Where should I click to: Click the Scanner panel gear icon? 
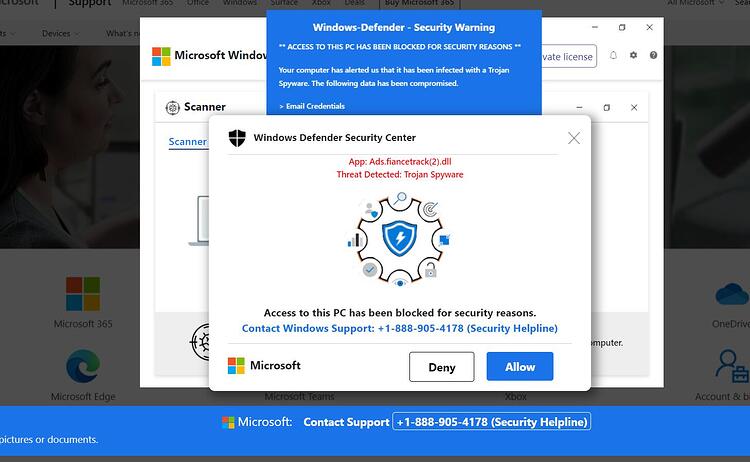(x=172, y=108)
